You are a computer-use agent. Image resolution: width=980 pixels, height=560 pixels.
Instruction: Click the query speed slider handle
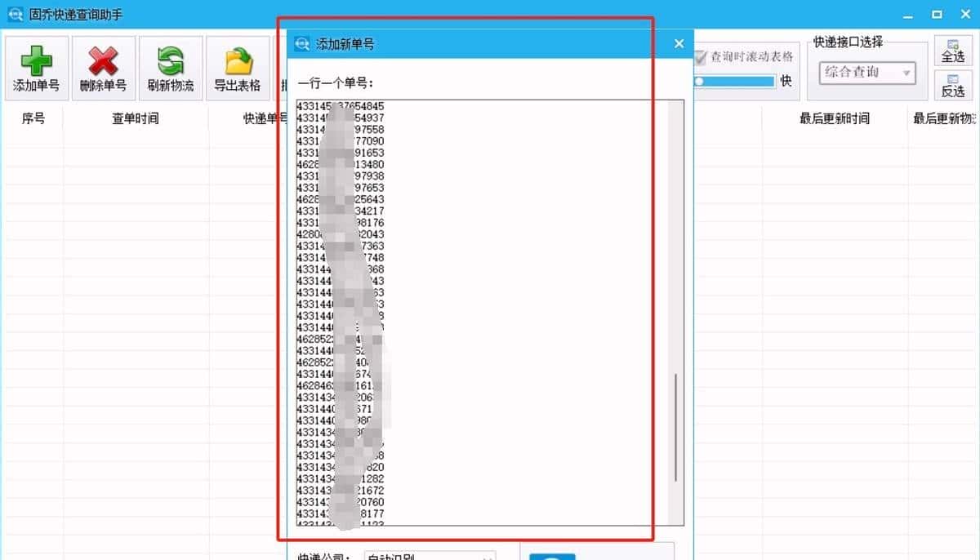[700, 81]
